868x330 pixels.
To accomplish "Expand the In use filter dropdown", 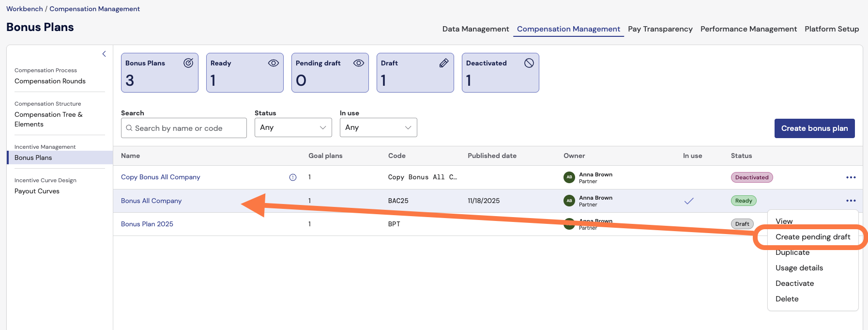I will 378,127.
